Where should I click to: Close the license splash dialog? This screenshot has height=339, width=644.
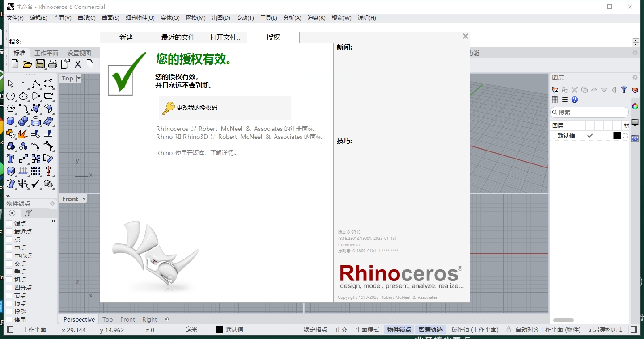(465, 37)
